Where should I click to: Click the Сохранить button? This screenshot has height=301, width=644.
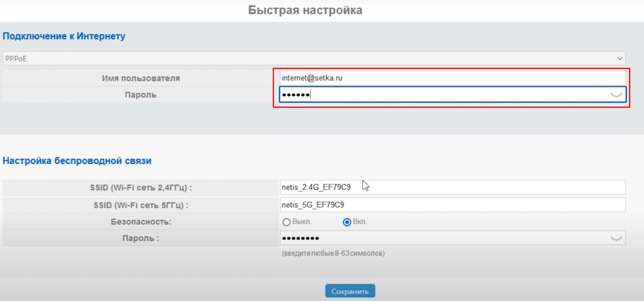click(x=350, y=291)
